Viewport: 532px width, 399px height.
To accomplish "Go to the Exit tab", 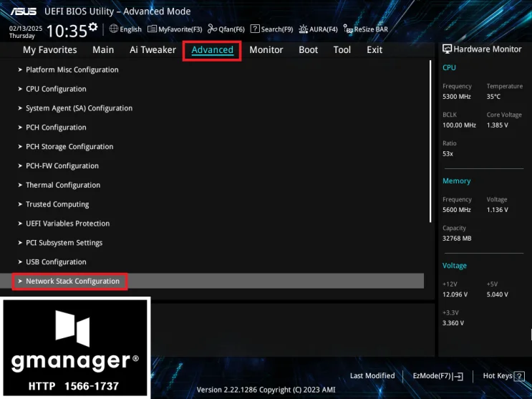I will point(374,50).
